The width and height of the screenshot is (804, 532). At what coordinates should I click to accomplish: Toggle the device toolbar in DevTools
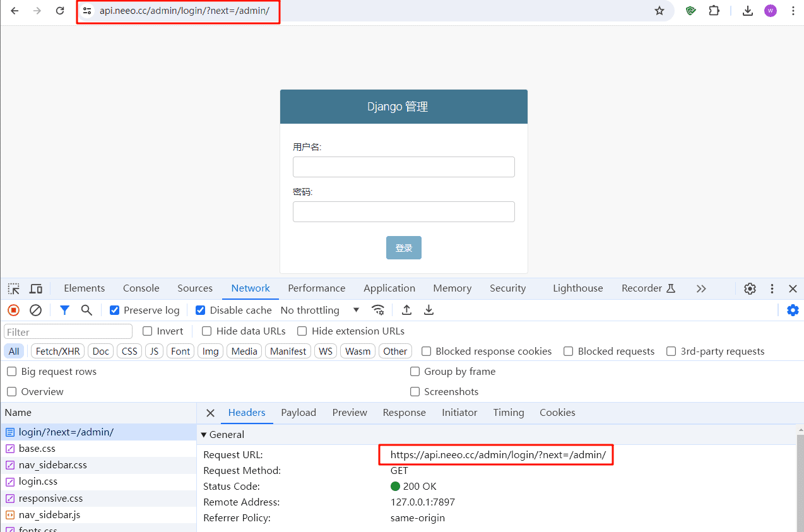pos(36,288)
